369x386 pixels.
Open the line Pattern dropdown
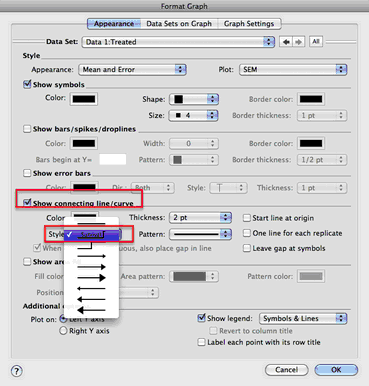(x=200, y=234)
